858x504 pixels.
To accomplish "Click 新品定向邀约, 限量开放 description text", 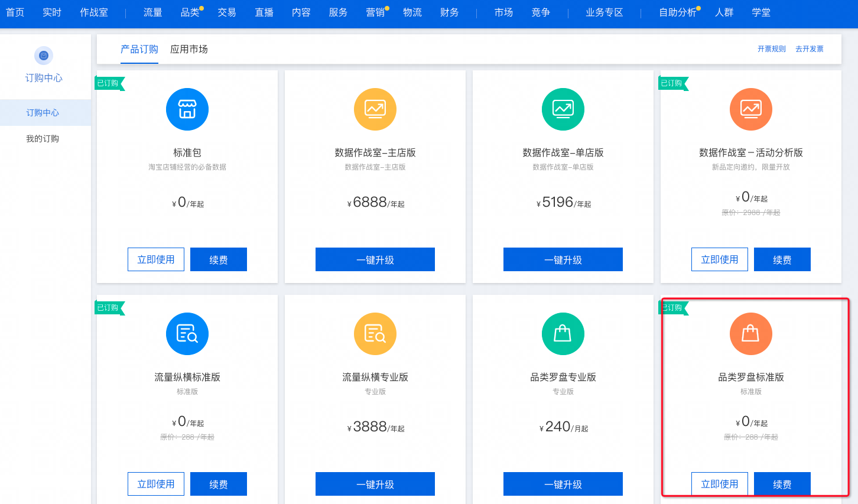I will [x=751, y=167].
